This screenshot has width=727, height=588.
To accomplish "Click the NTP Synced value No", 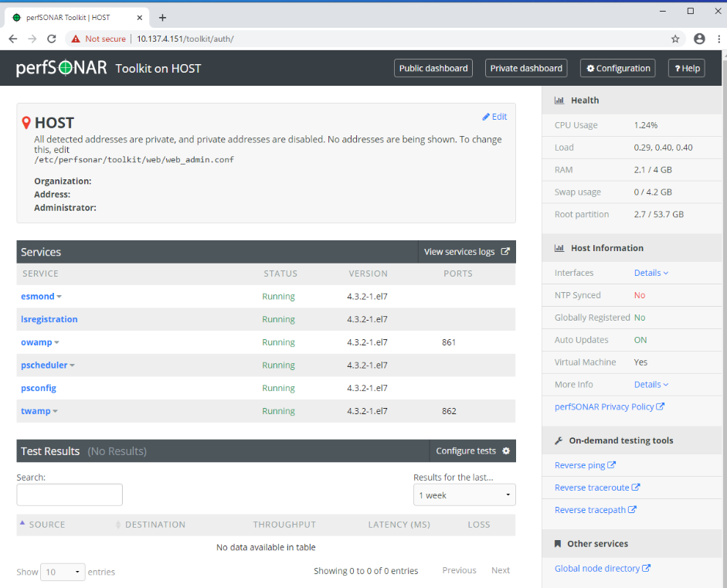I will (x=640, y=295).
